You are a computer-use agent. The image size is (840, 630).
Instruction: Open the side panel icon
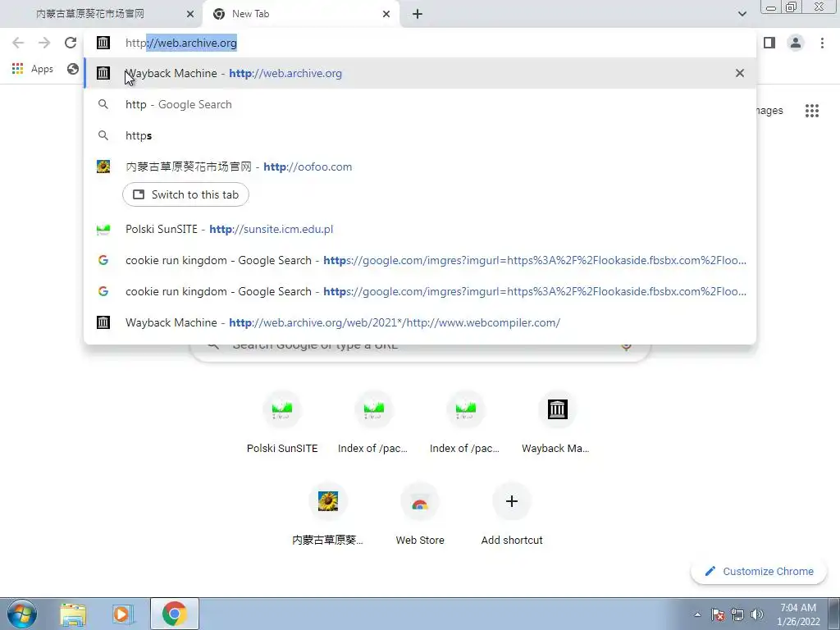[x=769, y=43]
